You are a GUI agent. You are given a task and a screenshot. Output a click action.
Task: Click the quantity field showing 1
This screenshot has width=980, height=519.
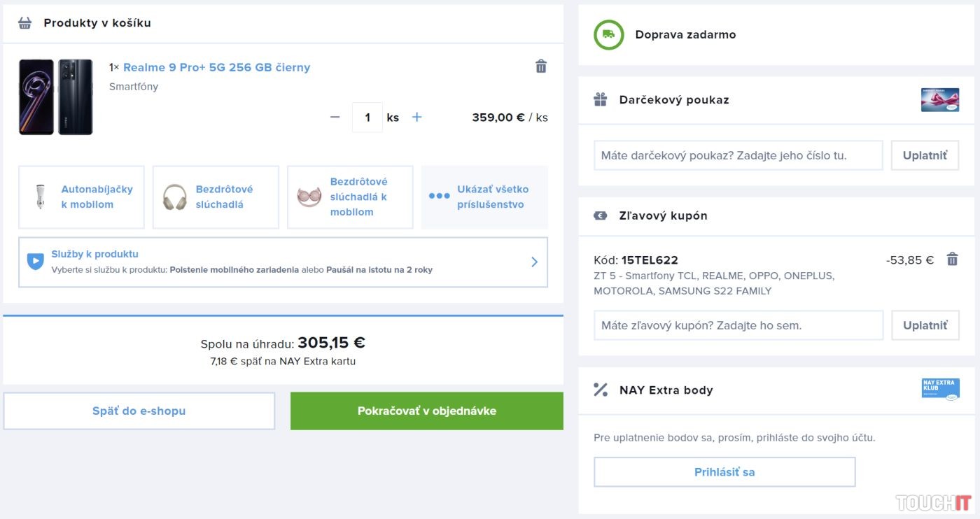point(367,118)
